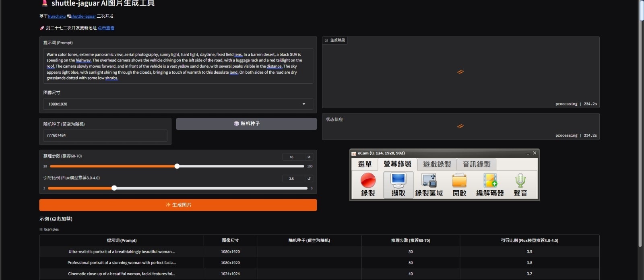This screenshot has height=280, width=644.
Task: Click the screen Capture monitor icon
Action: click(x=398, y=181)
